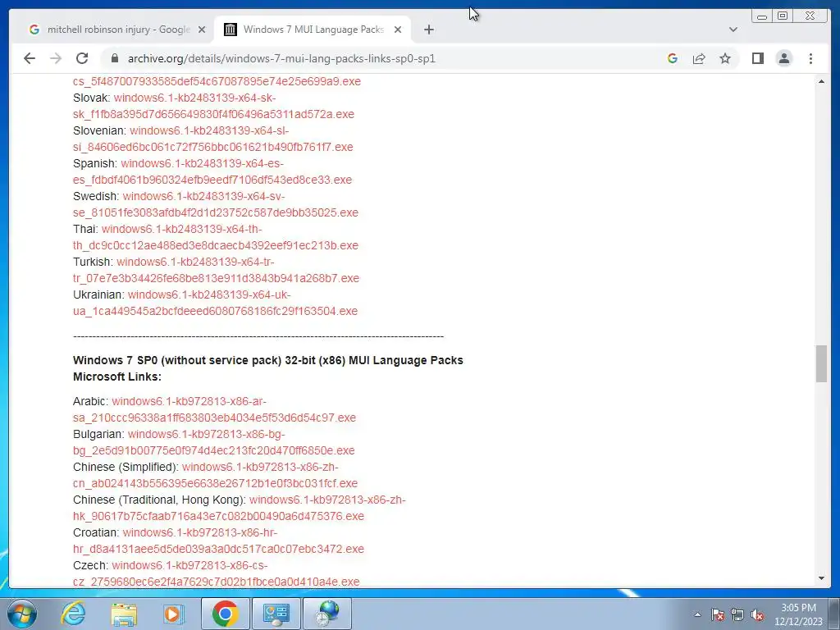Click the Arabic x86 language pack link

(214, 409)
